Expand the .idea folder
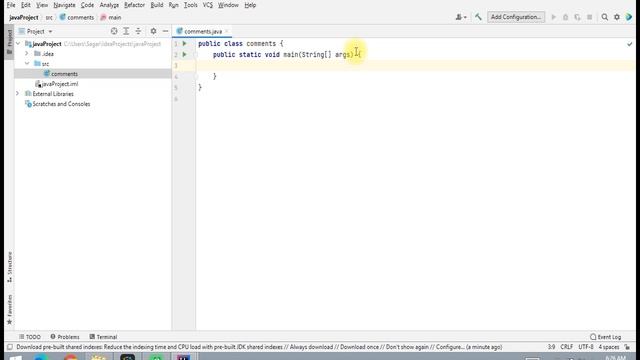Viewport: 640px width, 360px height. 27,53
